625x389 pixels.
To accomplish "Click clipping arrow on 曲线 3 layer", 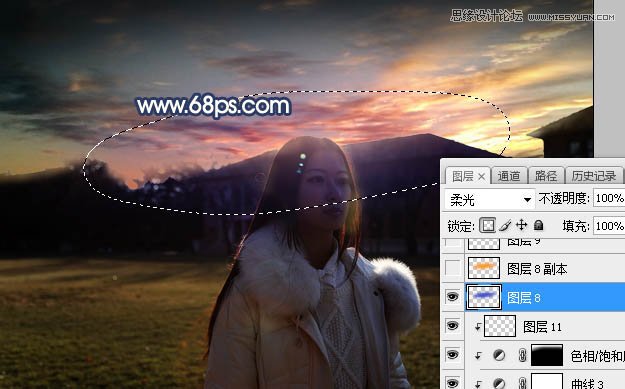I will point(478,384).
